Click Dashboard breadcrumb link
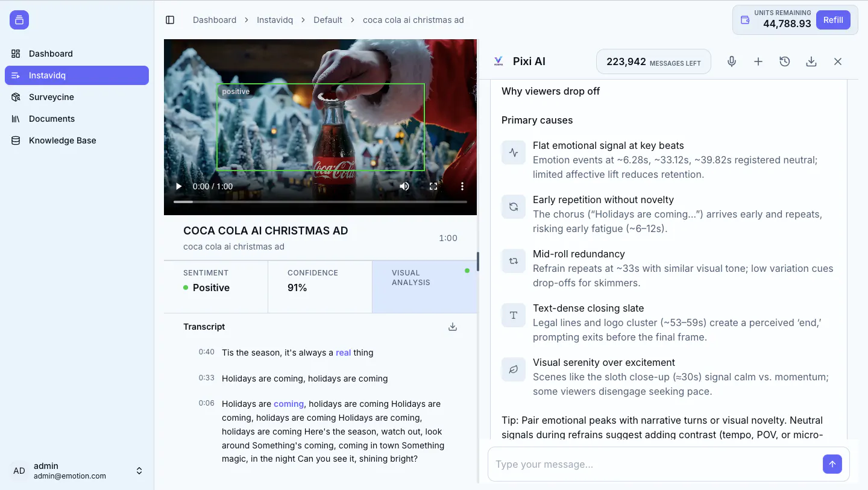The width and height of the screenshot is (868, 490). pyautogui.click(x=215, y=20)
